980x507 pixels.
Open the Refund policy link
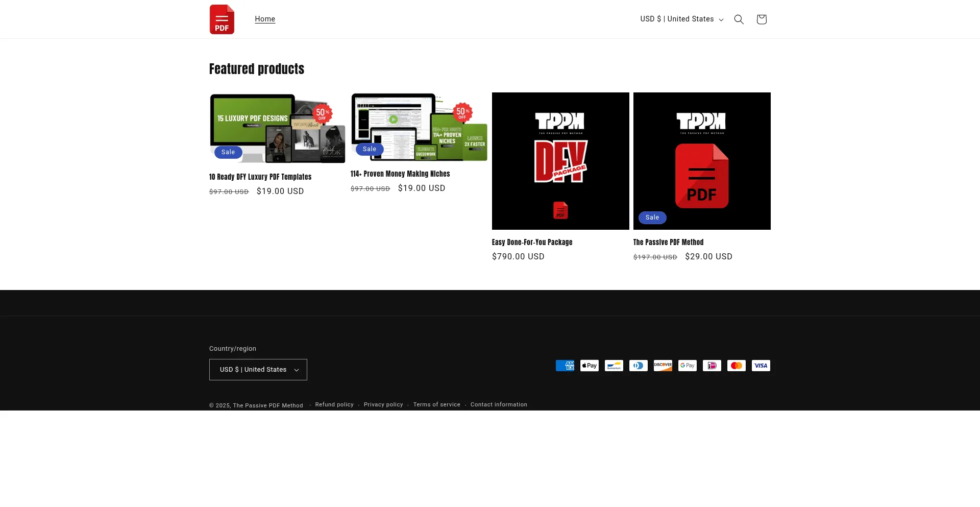[x=334, y=404]
